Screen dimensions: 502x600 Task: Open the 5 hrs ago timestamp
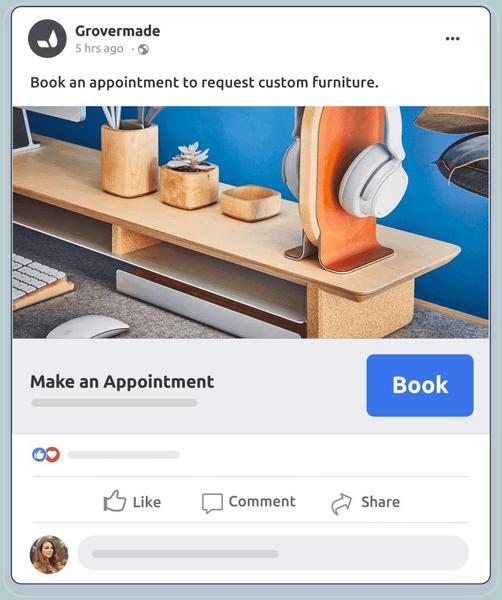(x=99, y=49)
